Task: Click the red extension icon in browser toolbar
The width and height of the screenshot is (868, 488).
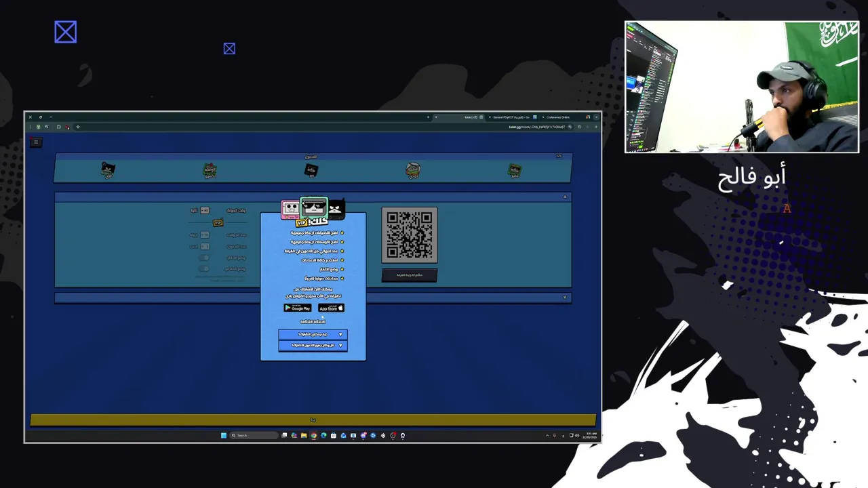Action: click(67, 127)
